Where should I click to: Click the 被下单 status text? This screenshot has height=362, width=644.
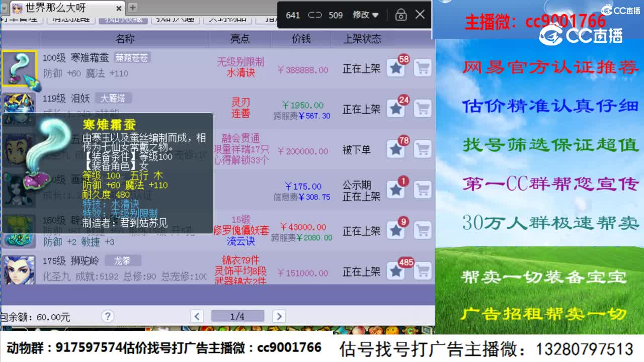click(357, 150)
